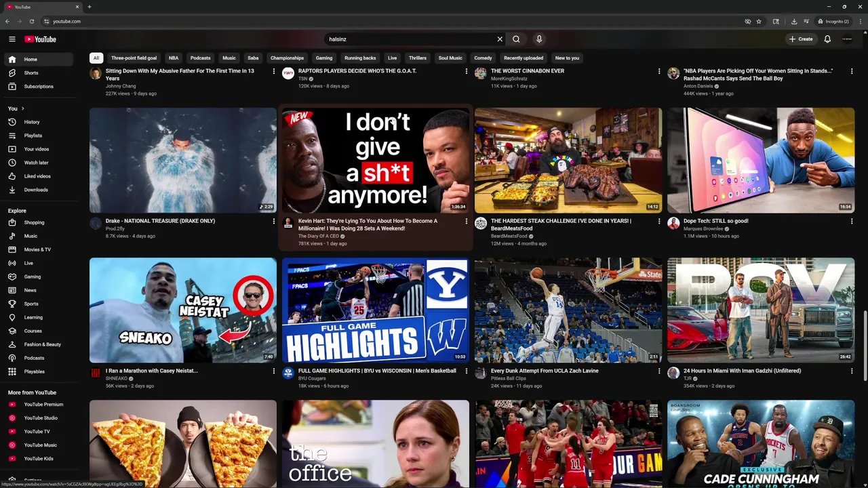Expand the You section chevron
The height and width of the screenshot is (488, 868).
(22, 108)
